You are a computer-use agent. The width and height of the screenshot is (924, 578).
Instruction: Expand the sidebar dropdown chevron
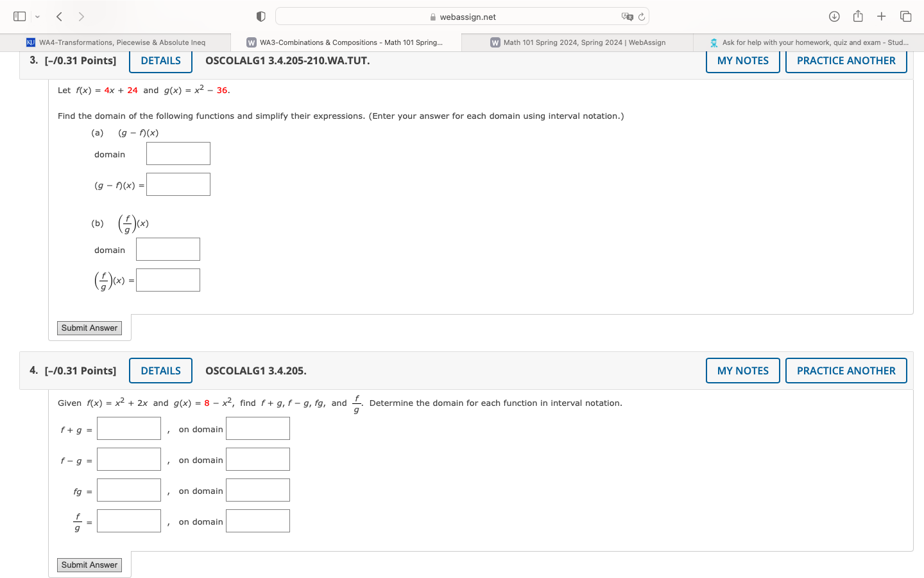pos(37,17)
